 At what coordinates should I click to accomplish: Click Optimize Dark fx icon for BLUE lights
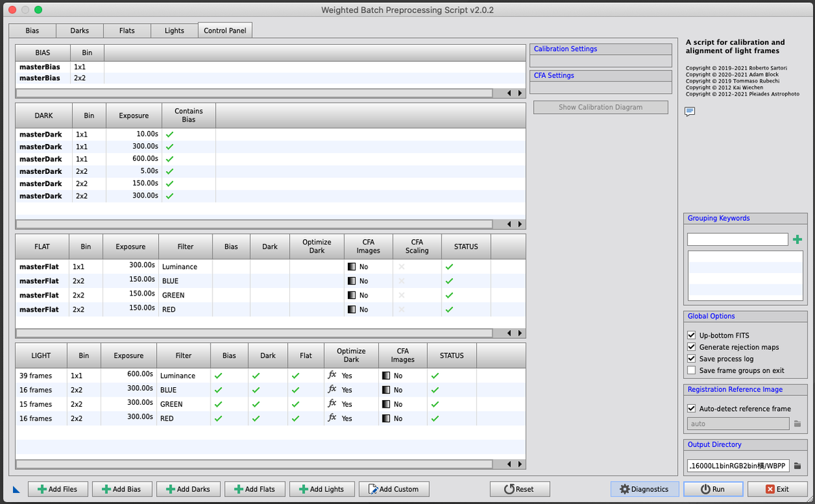pyautogui.click(x=332, y=389)
